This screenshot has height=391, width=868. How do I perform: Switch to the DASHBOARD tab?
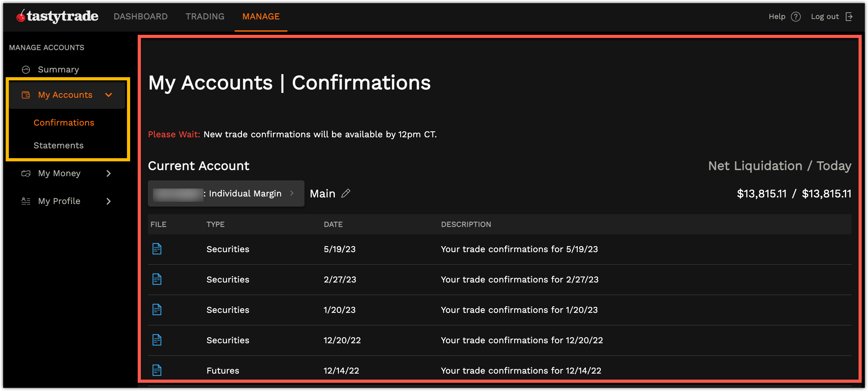141,16
